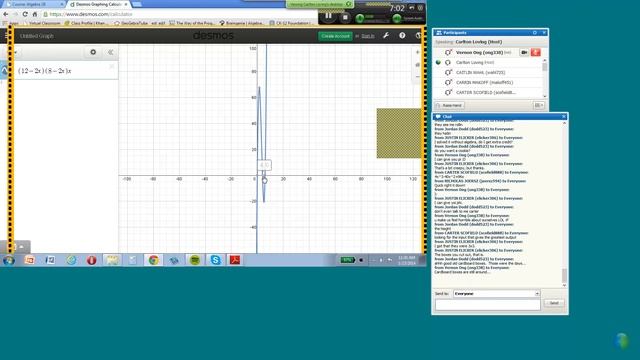
Task: Click the chat message input box
Action: [488, 304]
